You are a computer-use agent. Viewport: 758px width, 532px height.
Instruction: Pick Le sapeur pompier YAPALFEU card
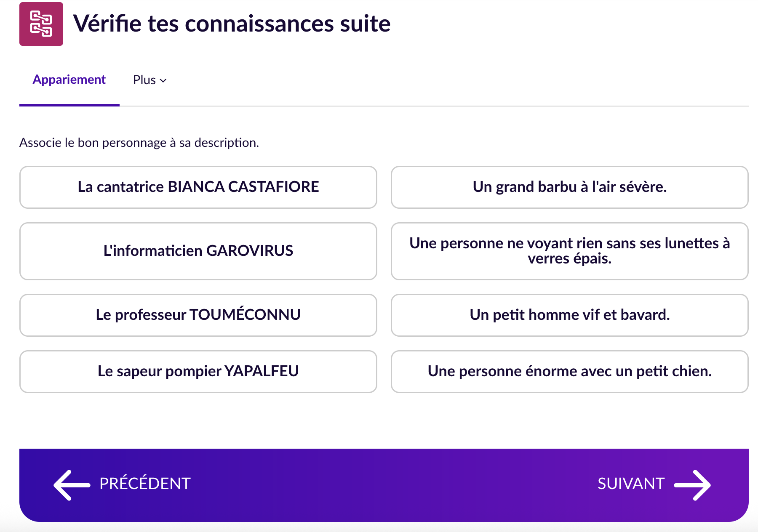pos(198,371)
